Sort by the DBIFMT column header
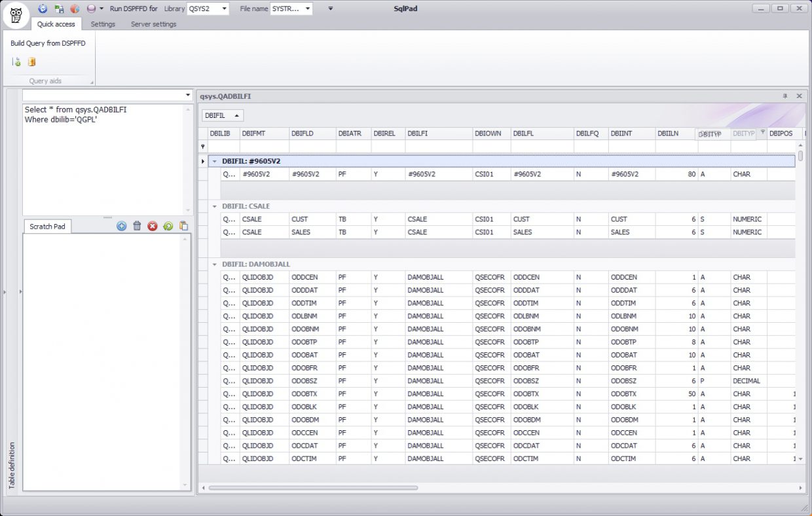812x516 pixels. tap(265, 134)
